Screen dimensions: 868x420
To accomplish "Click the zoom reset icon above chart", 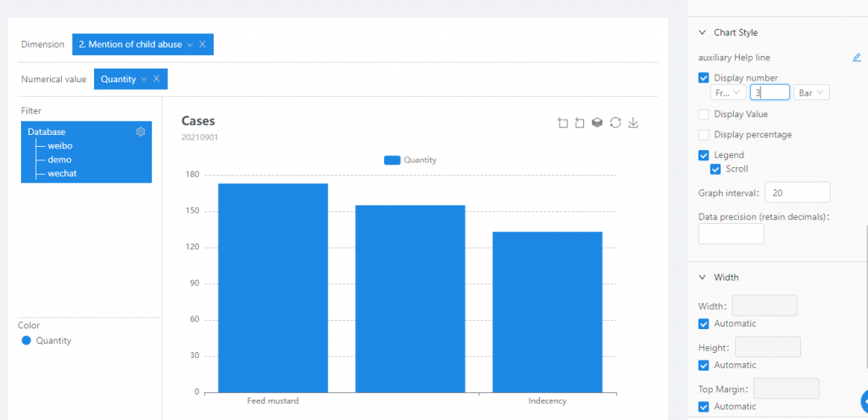I will [x=580, y=123].
